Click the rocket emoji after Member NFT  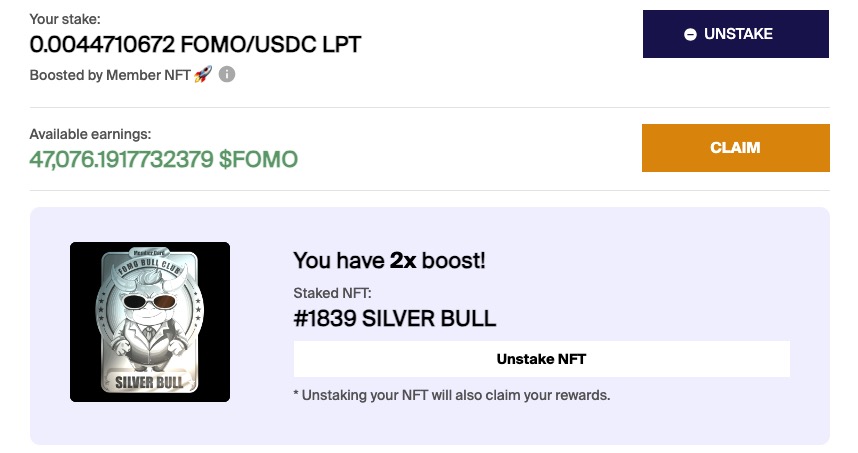tap(202, 75)
